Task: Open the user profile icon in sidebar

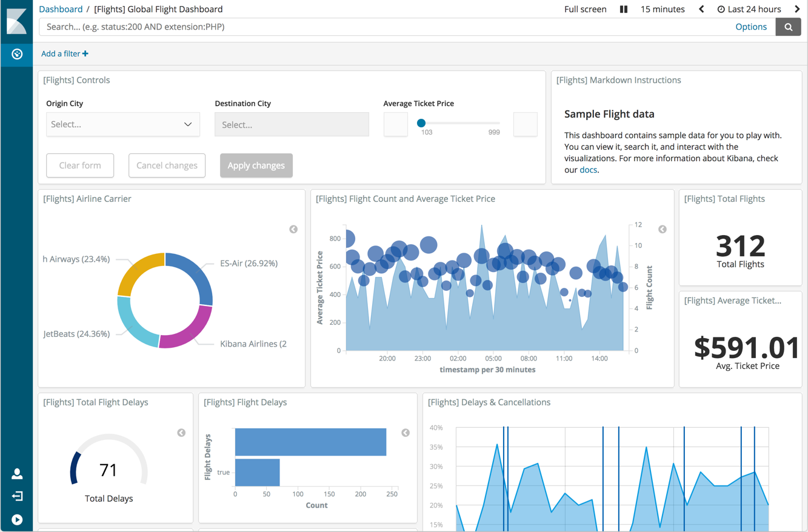Action: coord(17,474)
